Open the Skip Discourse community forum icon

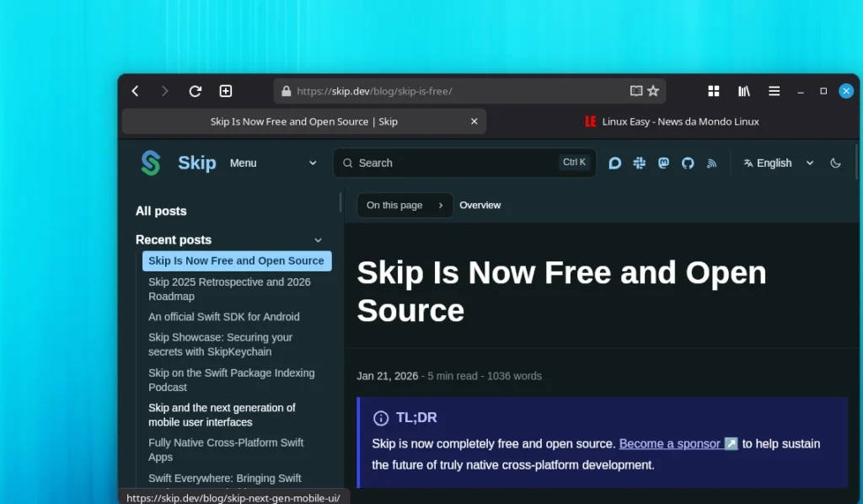(x=614, y=163)
